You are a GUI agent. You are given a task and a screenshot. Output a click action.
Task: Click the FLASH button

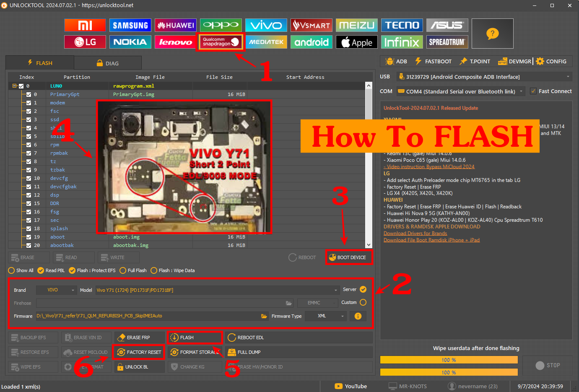click(195, 337)
